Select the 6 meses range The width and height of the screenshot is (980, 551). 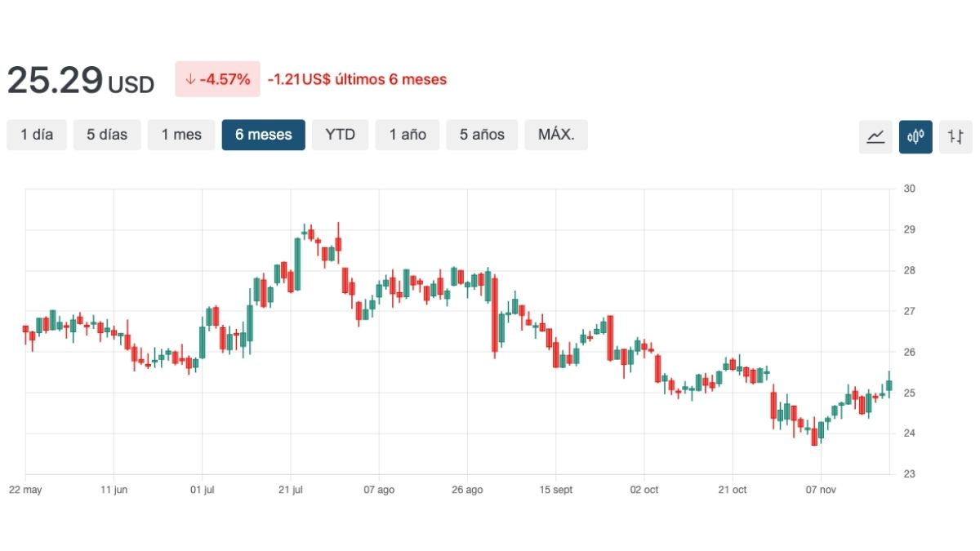click(263, 135)
